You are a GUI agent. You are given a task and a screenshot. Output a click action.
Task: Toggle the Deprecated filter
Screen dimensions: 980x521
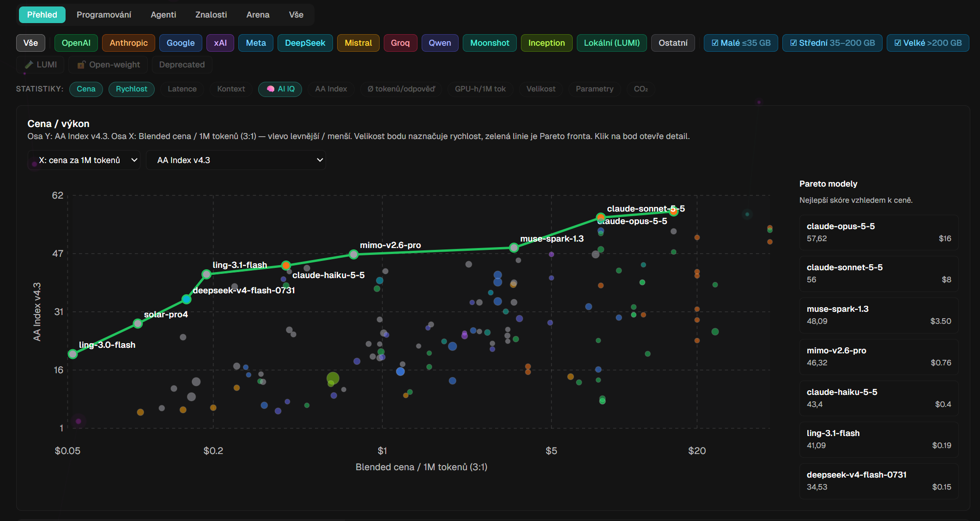coord(182,65)
